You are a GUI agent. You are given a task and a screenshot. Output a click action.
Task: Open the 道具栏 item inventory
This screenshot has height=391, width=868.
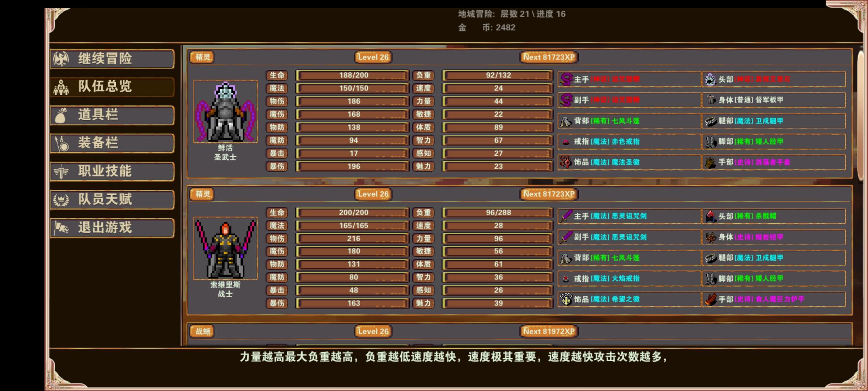[x=112, y=115]
